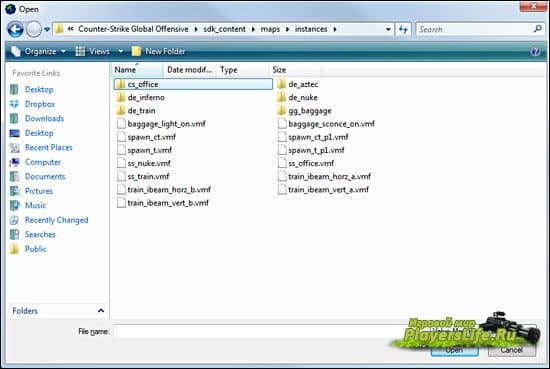This screenshot has width=550, height=369.
Task: Click instances in the address path
Action: (311, 29)
